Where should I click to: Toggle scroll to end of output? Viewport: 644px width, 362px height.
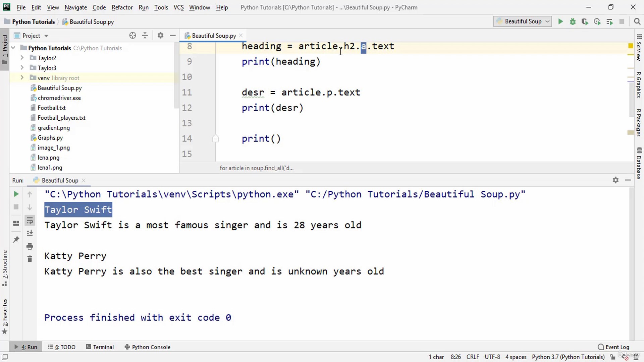30,233
